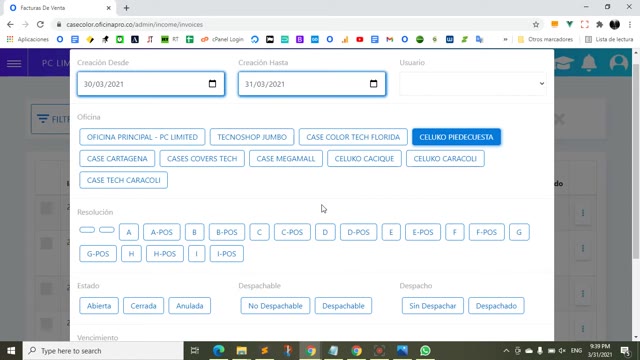Open File Explorer from taskbar
640x360 pixels.
coord(242,351)
